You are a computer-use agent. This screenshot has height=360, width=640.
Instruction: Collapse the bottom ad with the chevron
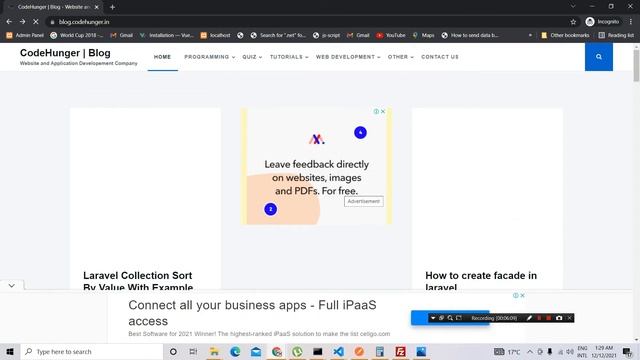click(11, 285)
